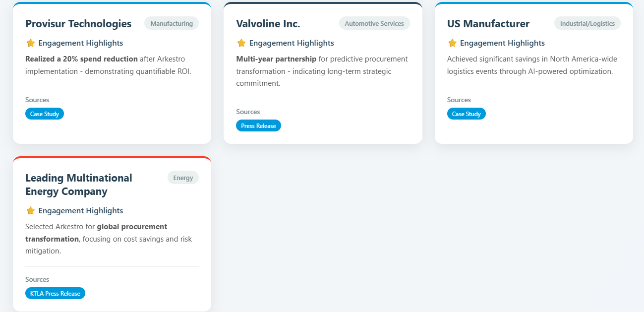Click the star icon in Valvoline Inc. card
Screen dimensions: 644x312
(x=241, y=43)
